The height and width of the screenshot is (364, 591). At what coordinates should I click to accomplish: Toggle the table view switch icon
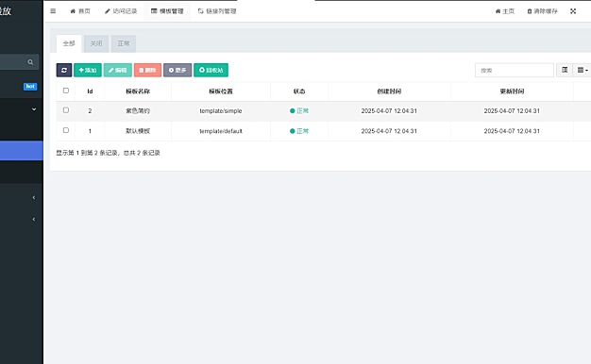pyautogui.click(x=565, y=70)
